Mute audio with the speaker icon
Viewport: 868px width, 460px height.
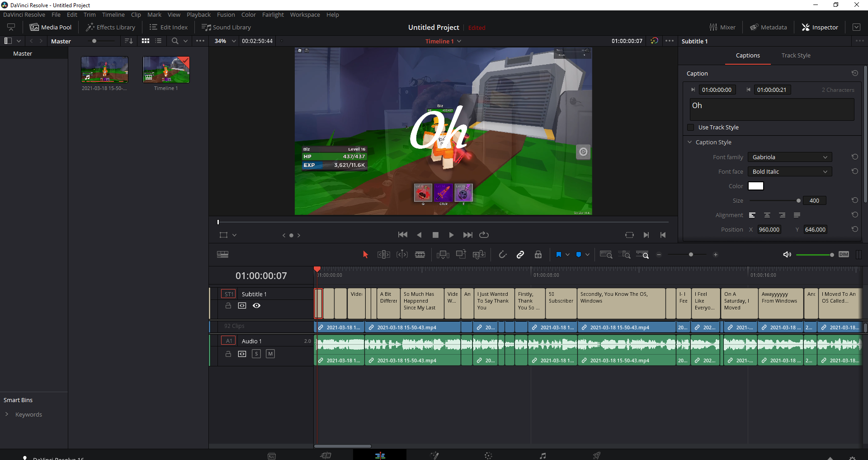coord(787,255)
